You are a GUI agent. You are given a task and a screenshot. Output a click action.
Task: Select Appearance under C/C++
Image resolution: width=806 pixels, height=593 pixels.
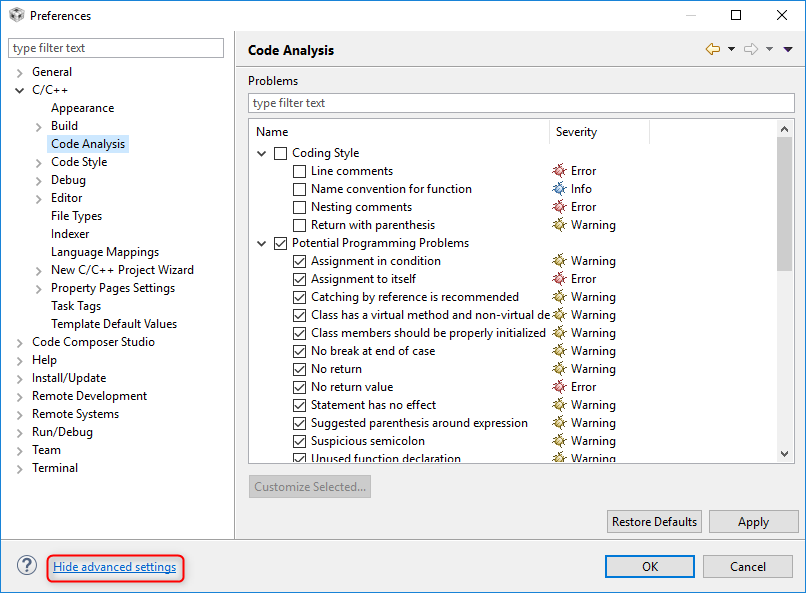pyautogui.click(x=82, y=108)
